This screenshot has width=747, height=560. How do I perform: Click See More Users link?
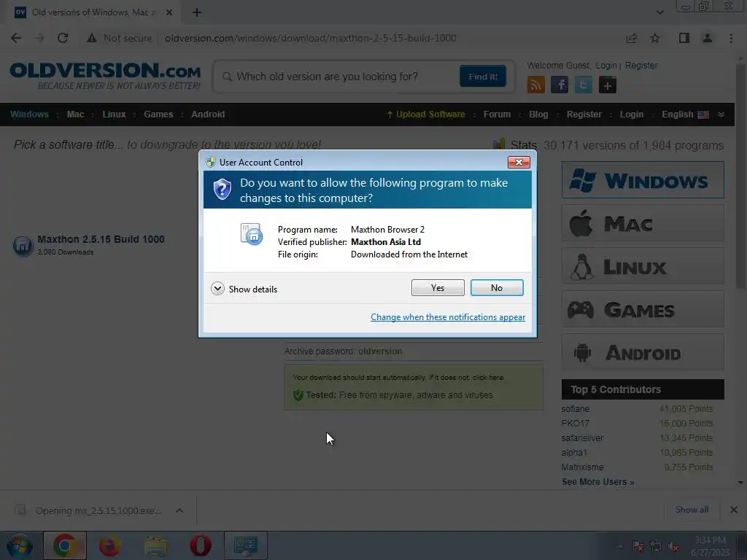pos(598,482)
